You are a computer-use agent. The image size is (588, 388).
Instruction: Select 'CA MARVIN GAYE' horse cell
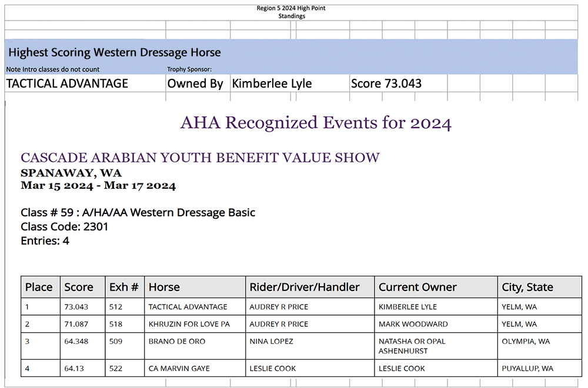click(x=195, y=368)
